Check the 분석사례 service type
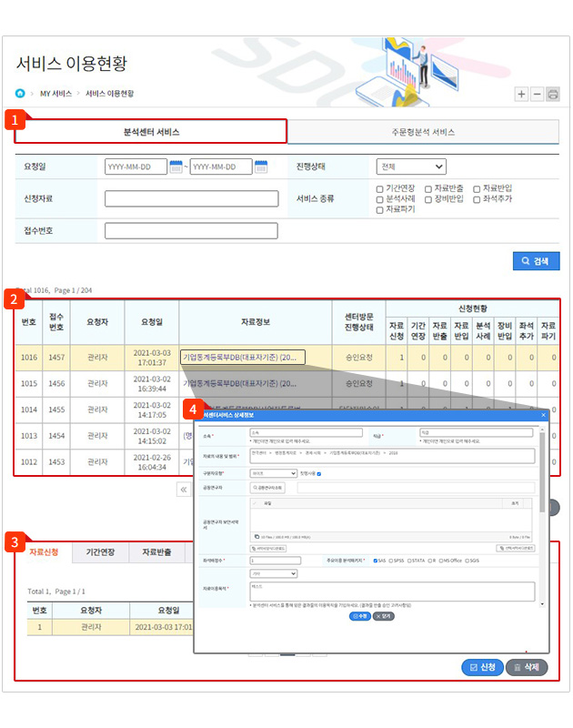 point(379,199)
